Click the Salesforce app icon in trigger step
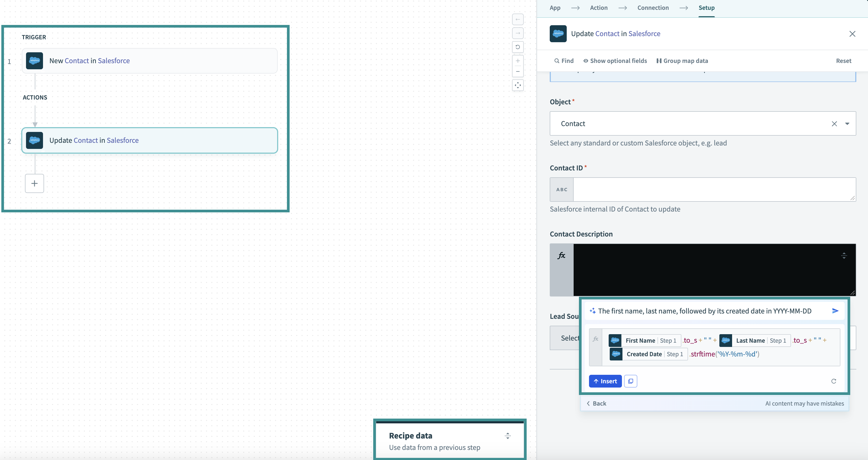Image resolution: width=868 pixels, height=460 pixels. pyautogui.click(x=35, y=60)
